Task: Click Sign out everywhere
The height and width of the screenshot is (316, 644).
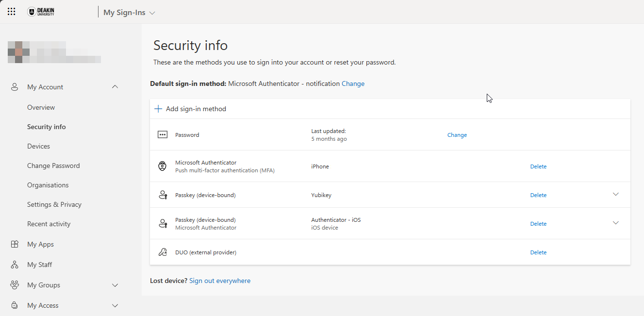Action: [x=220, y=281]
